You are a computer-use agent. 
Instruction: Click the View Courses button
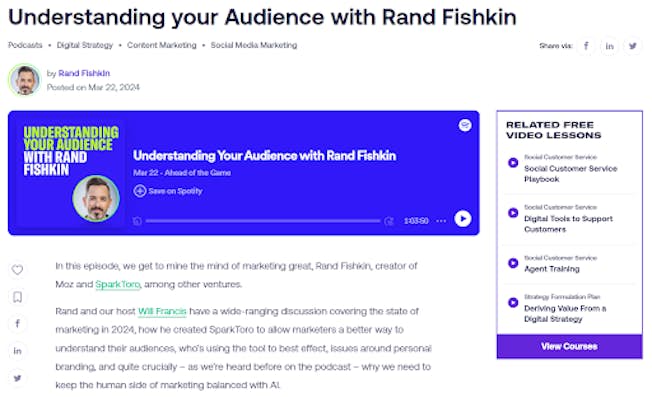point(569,346)
